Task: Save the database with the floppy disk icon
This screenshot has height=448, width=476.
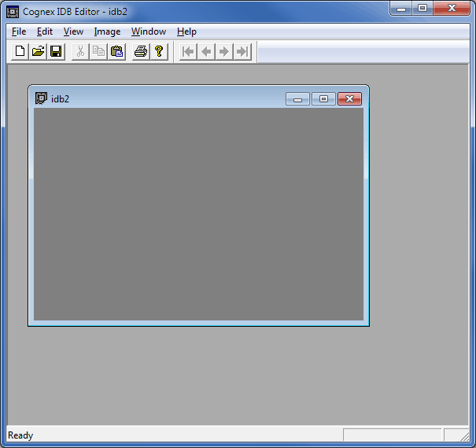Action: click(56, 51)
